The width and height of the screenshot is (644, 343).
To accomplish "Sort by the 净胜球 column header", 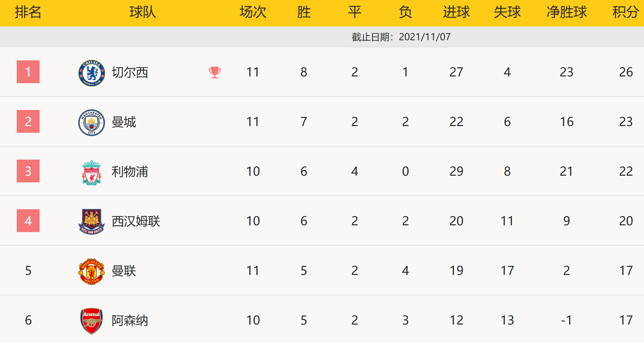I will (566, 12).
